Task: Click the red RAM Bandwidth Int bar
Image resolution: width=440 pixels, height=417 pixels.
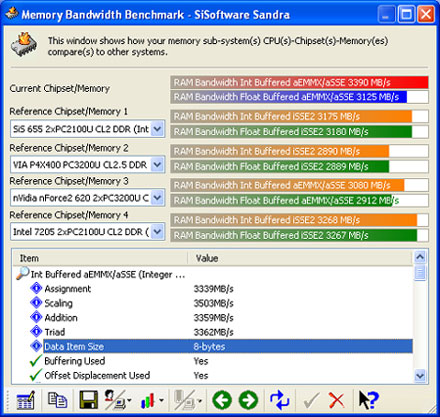Action: (299, 82)
